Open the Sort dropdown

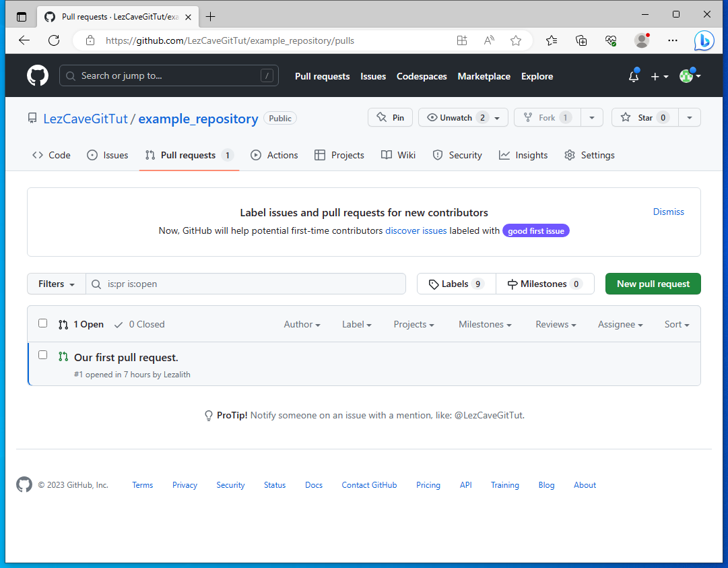point(676,324)
